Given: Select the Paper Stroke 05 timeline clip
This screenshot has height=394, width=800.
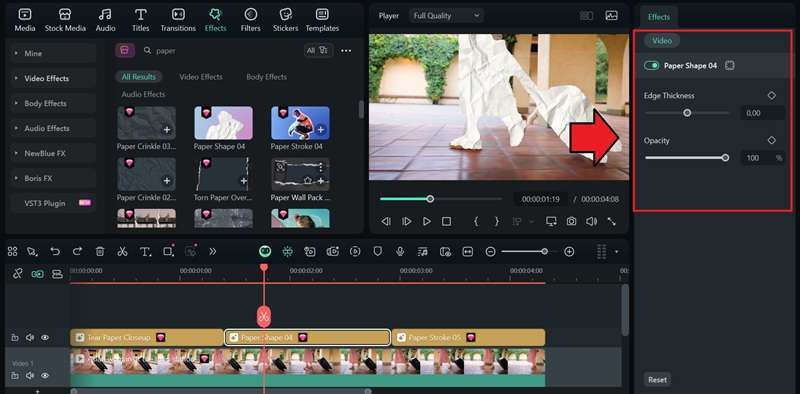Looking at the screenshot, I should [x=468, y=337].
